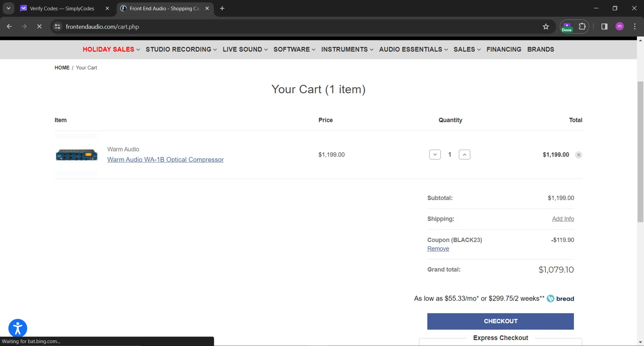The image size is (644, 346).
Task: Expand the Live Sound menu
Action: tap(245, 49)
